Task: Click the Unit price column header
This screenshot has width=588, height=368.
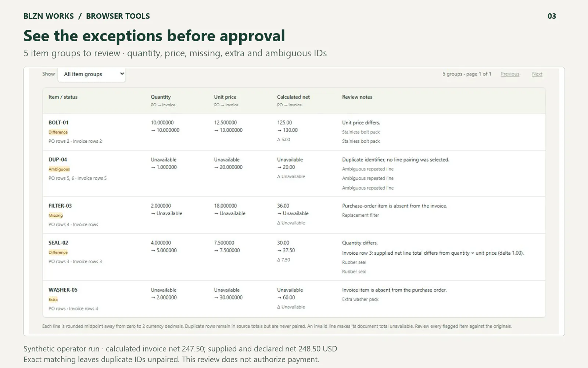Action: pos(225,97)
